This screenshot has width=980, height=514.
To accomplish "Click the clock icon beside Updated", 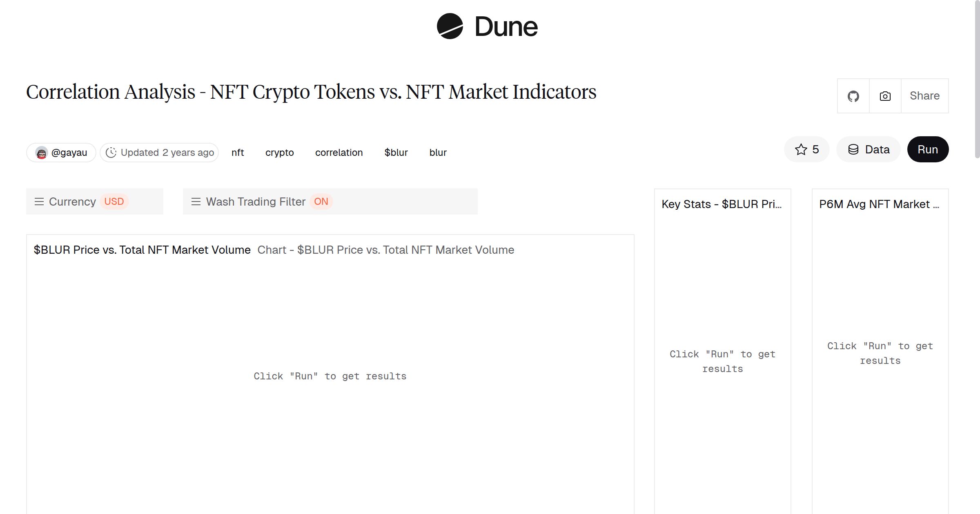I will point(112,152).
